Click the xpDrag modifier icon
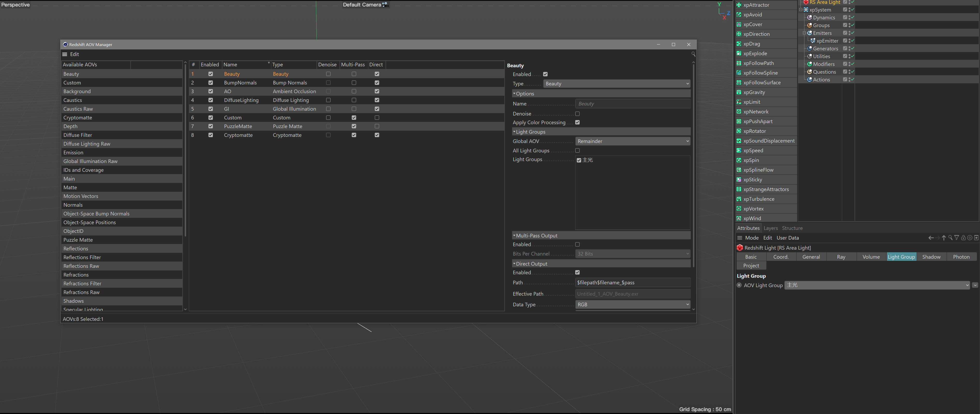 click(x=738, y=44)
